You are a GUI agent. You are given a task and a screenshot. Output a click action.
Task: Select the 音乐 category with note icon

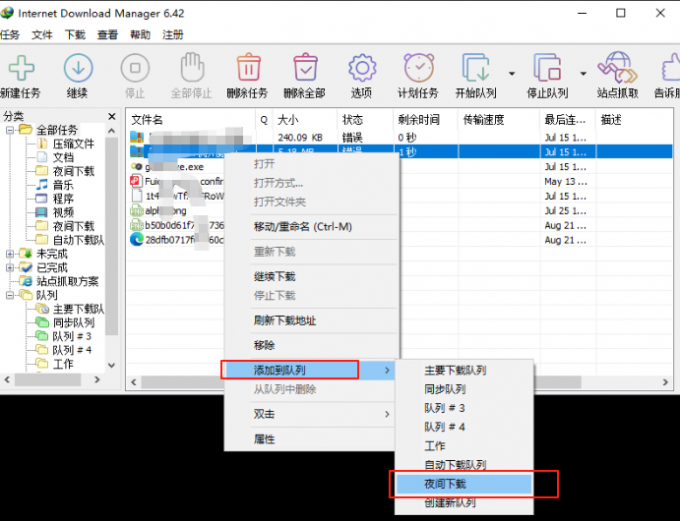click(63, 185)
